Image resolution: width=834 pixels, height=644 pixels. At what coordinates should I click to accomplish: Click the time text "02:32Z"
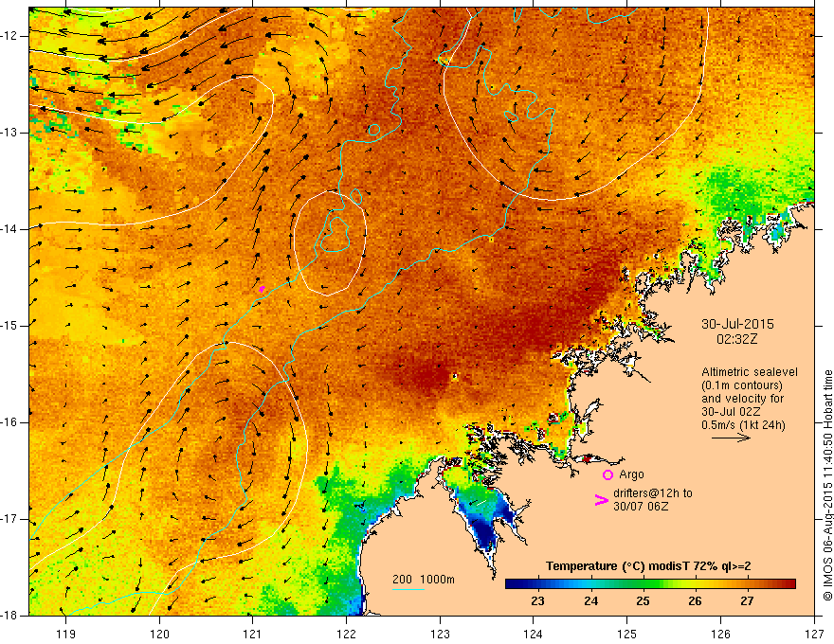736,339
